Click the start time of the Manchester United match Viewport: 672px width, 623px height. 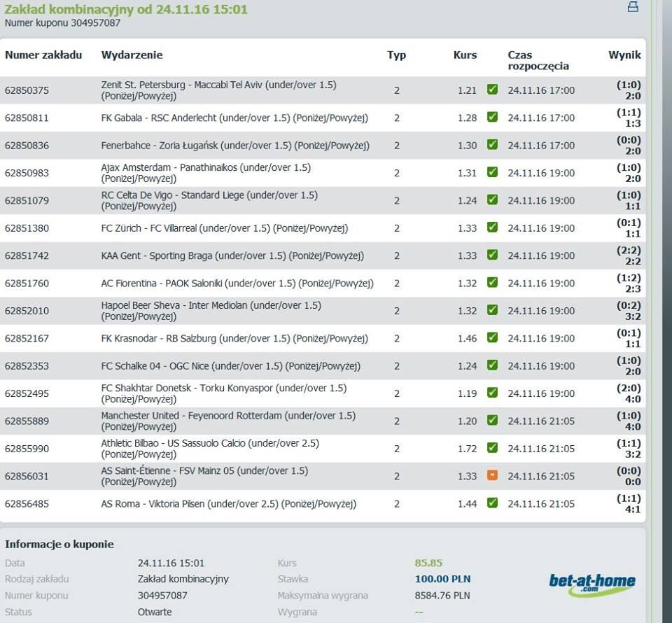(x=541, y=421)
